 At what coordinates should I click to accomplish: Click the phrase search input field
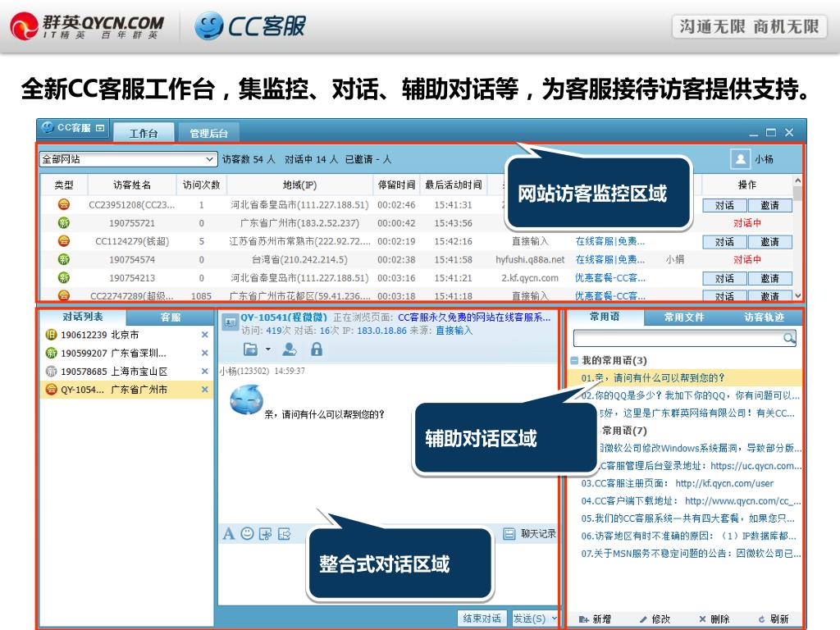pyautogui.click(x=678, y=338)
